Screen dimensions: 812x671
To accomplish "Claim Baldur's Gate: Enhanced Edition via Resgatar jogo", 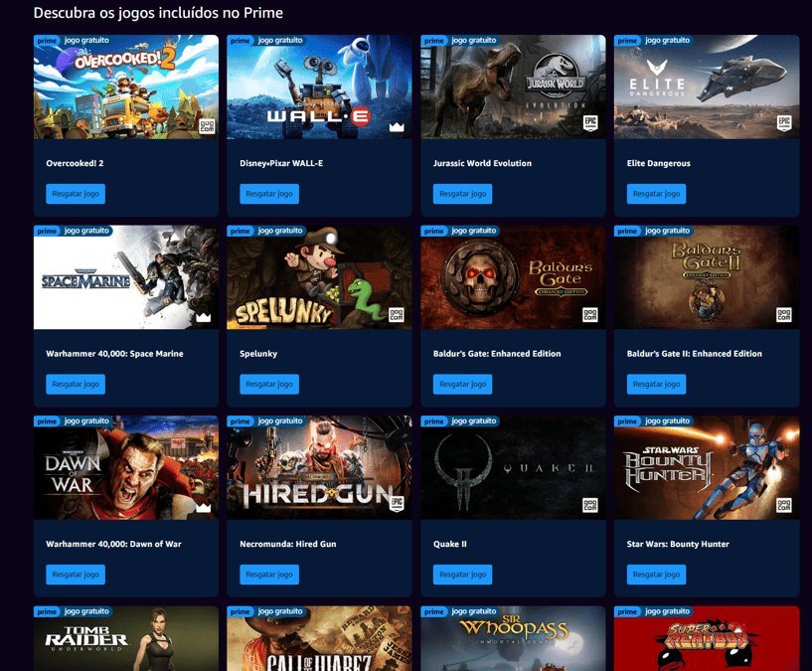I will (463, 384).
